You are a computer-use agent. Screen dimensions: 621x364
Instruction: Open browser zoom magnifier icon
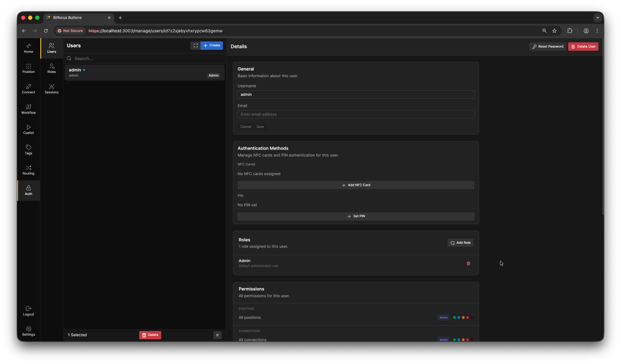click(544, 31)
